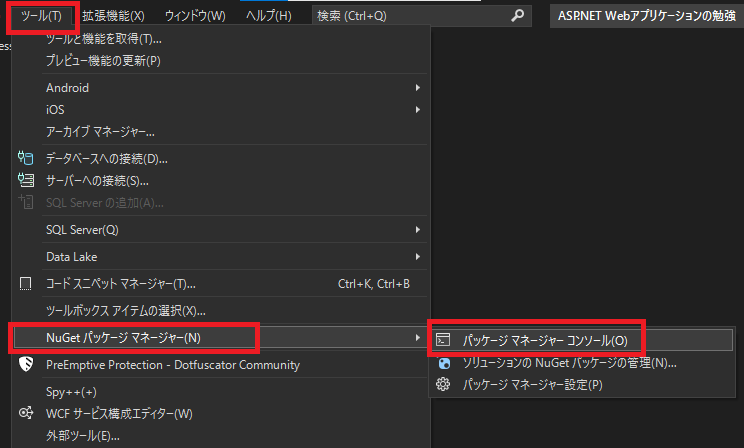
Task: Open コード スニペット マネージャー(T)...
Action: pyautogui.click(x=121, y=284)
